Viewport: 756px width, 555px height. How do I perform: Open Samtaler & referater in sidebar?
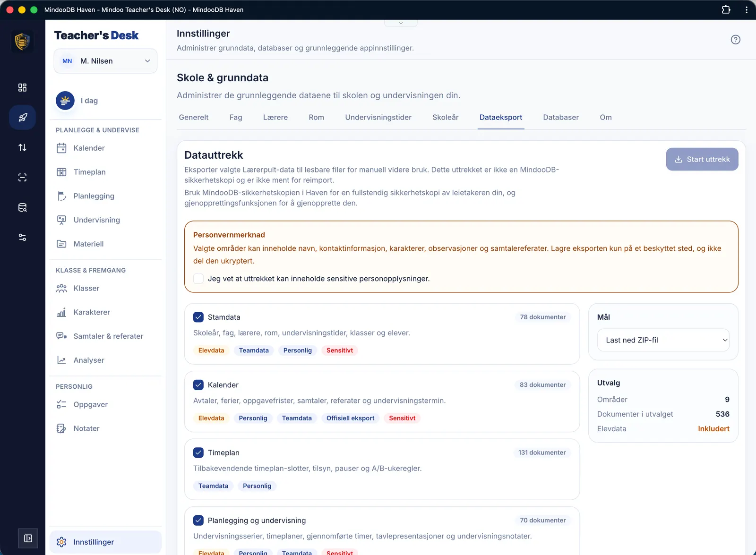click(105, 336)
